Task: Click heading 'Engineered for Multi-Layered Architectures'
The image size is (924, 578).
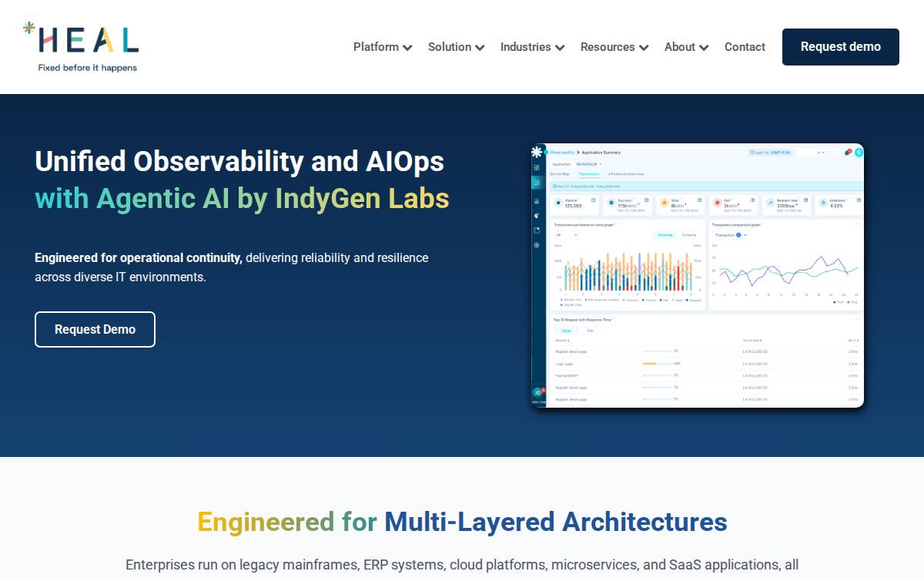Action: [462, 522]
